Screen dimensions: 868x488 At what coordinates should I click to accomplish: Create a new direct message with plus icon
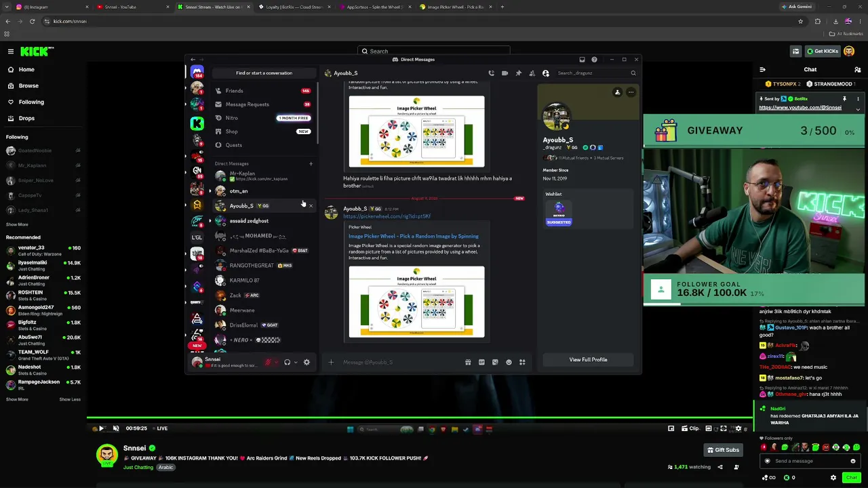point(311,163)
